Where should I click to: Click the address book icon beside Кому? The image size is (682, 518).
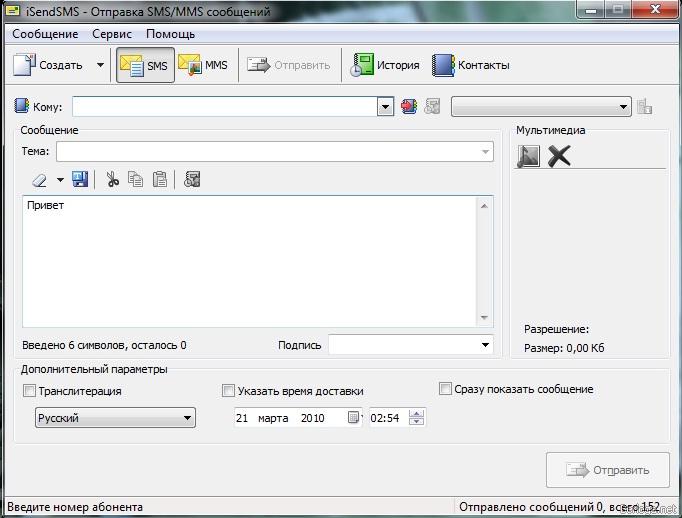[21, 106]
